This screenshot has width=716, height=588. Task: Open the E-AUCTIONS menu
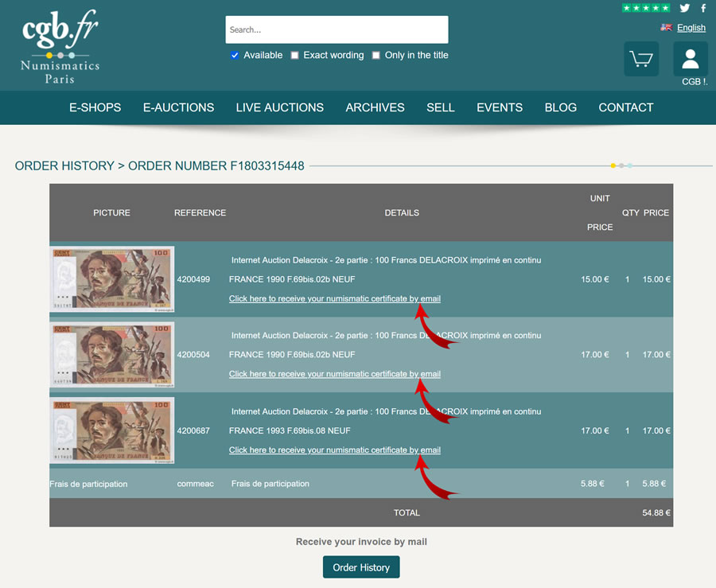(178, 107)
